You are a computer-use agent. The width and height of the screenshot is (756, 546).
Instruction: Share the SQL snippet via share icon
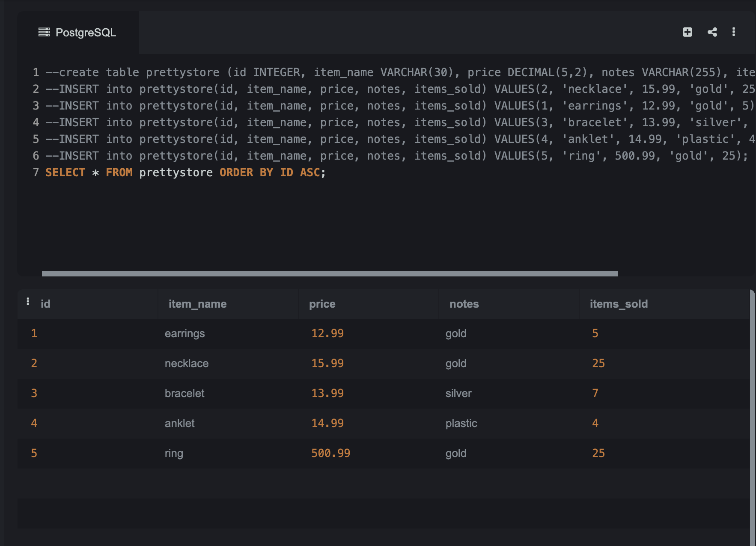(712, 32)
